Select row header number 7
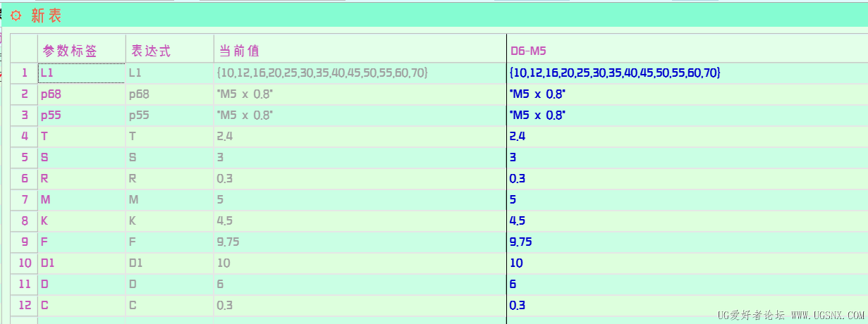Viewport: 868px width, 324px height. pos(24,200)
